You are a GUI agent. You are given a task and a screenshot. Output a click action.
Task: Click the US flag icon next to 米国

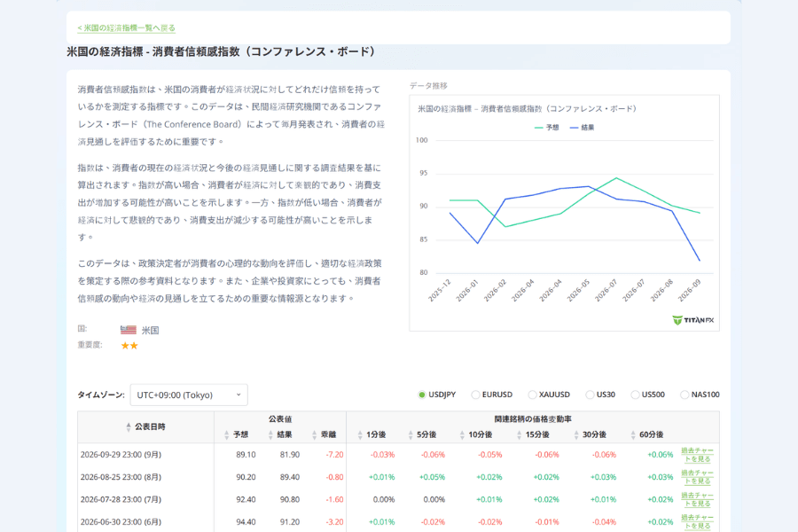coord(129,330)
